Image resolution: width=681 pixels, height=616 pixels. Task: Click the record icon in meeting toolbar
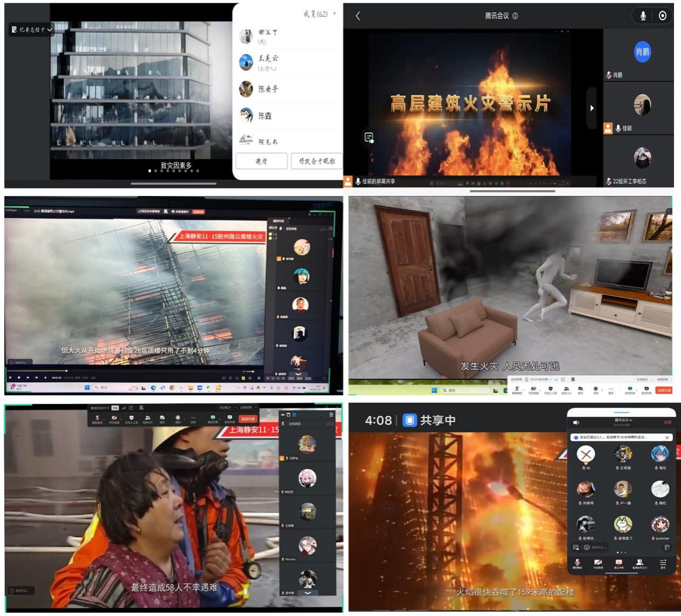pyautogui.click(x=178, y=418)
